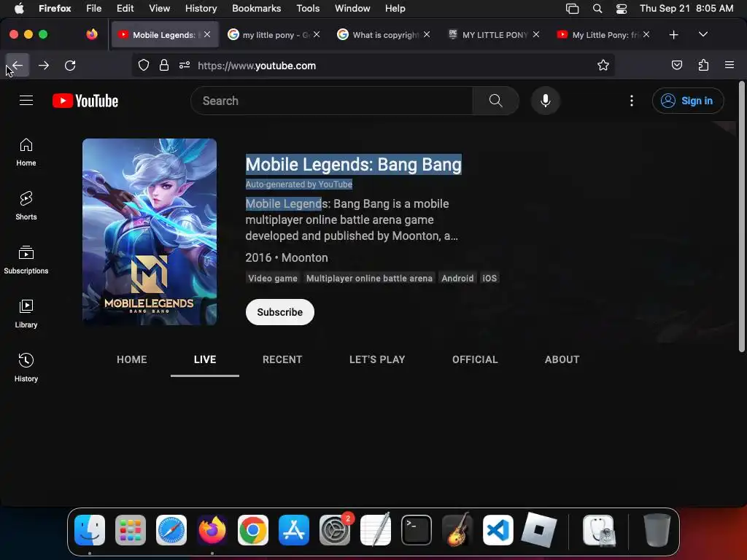Open Library in the sidebar
Screen dimensions: 747x560
tap(26, 314)
